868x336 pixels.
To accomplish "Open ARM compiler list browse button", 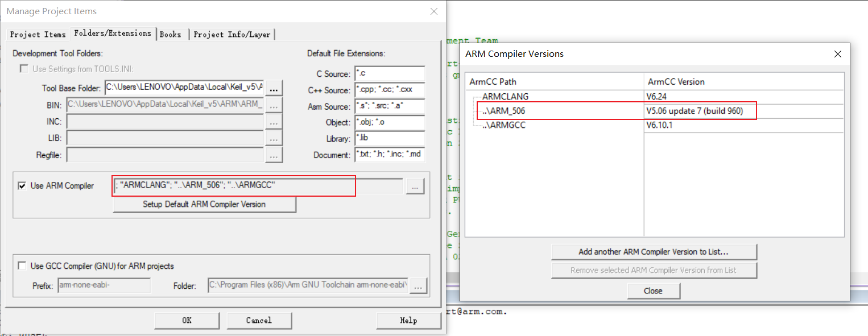I will [x=415, y=186].
